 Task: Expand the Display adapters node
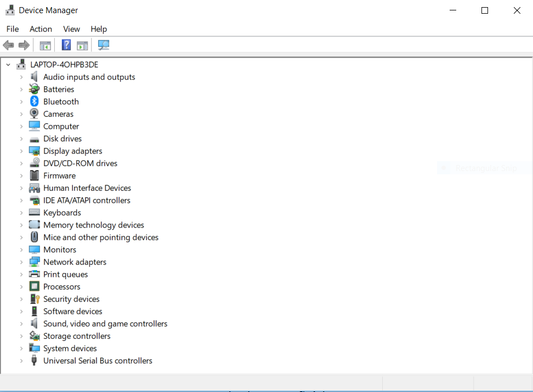coord(21,151)
